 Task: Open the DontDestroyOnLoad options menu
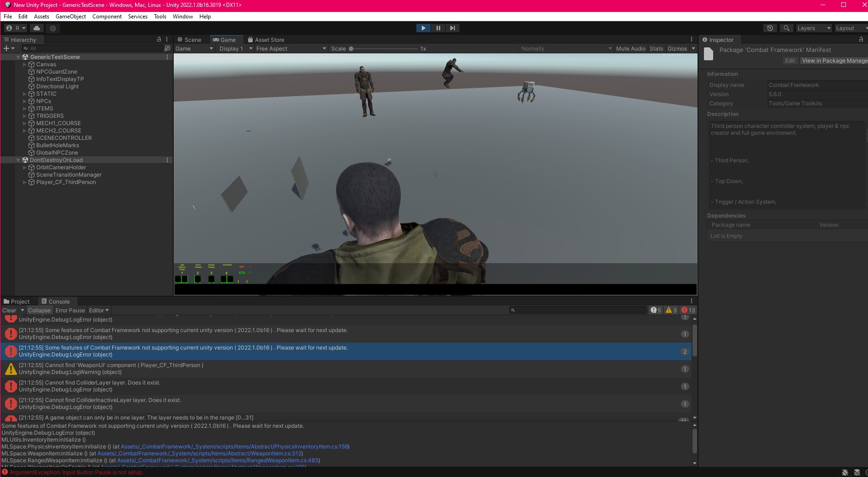point(167,160)
